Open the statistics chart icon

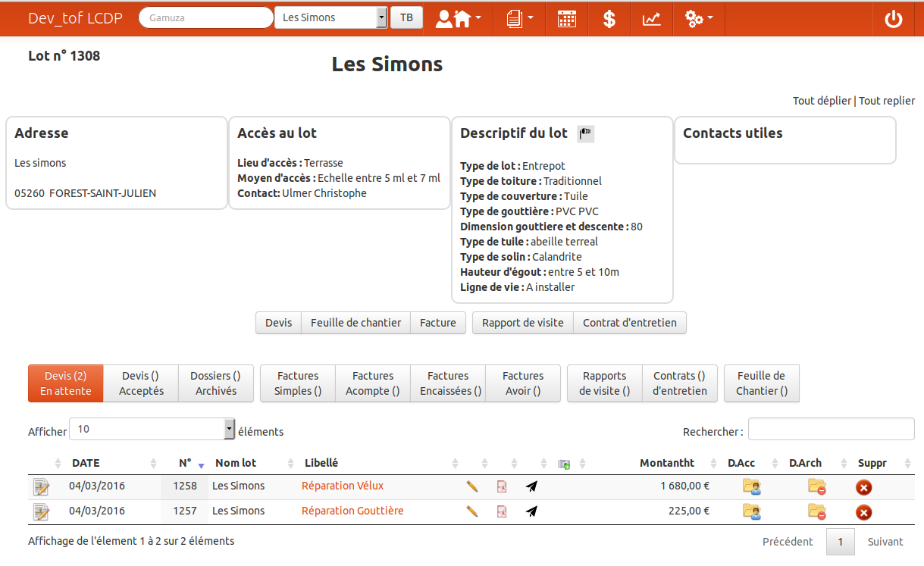coord(651,19)
